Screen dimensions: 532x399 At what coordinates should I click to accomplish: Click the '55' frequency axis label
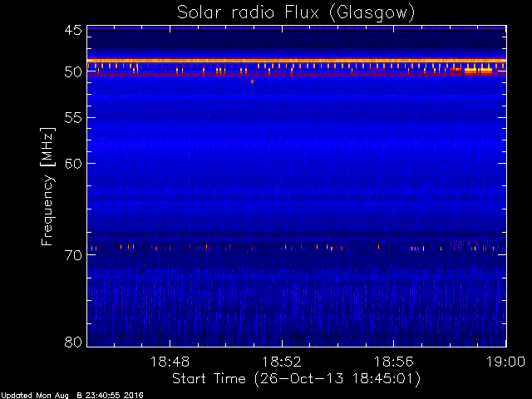(73, 118)
